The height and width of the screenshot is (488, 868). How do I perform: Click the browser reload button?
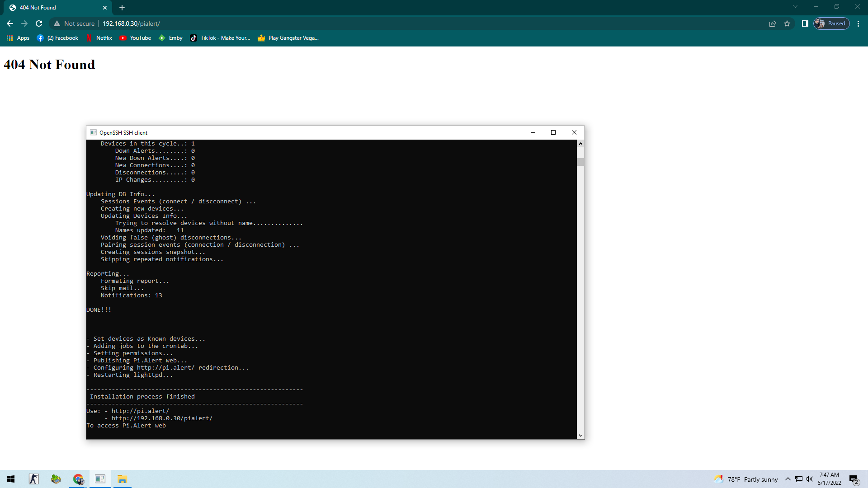point(39,23)
